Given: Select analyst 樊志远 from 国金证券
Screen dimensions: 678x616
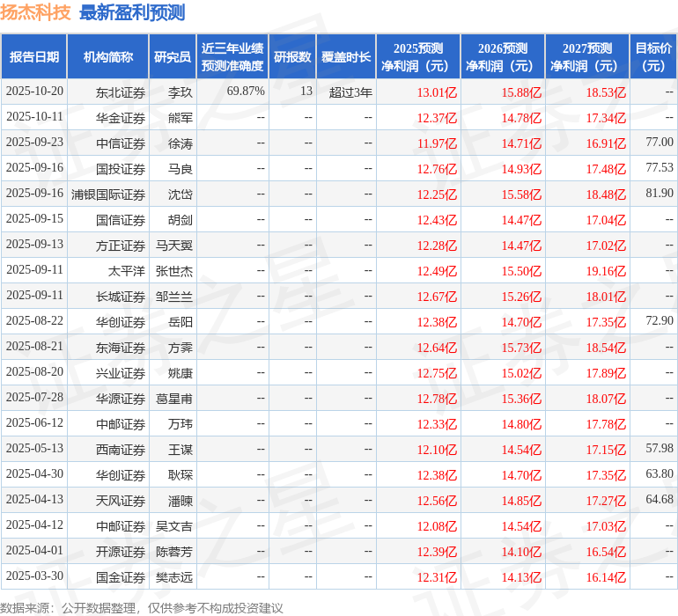Looking at the screenshot, I should click(x=174, y=577).
